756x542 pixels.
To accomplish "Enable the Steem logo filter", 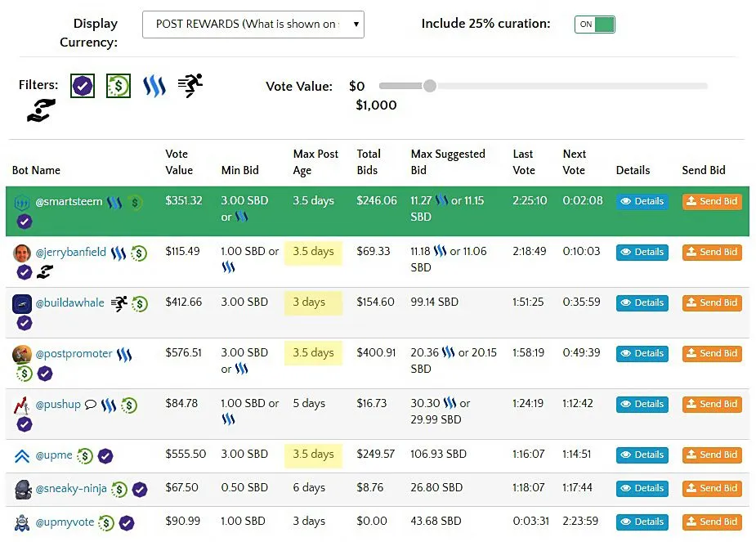I will click(x=154, y=87).
